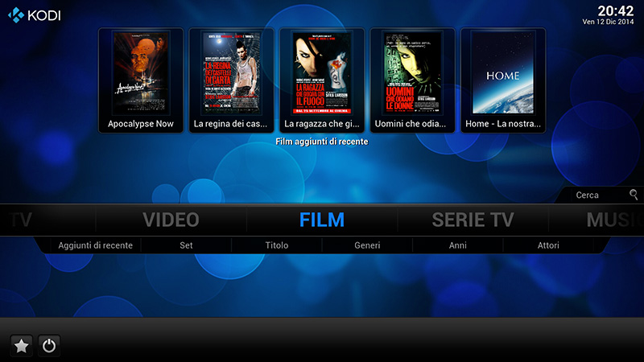Browse films by Anni
This screenshot has width=644, height=362.
457,245
